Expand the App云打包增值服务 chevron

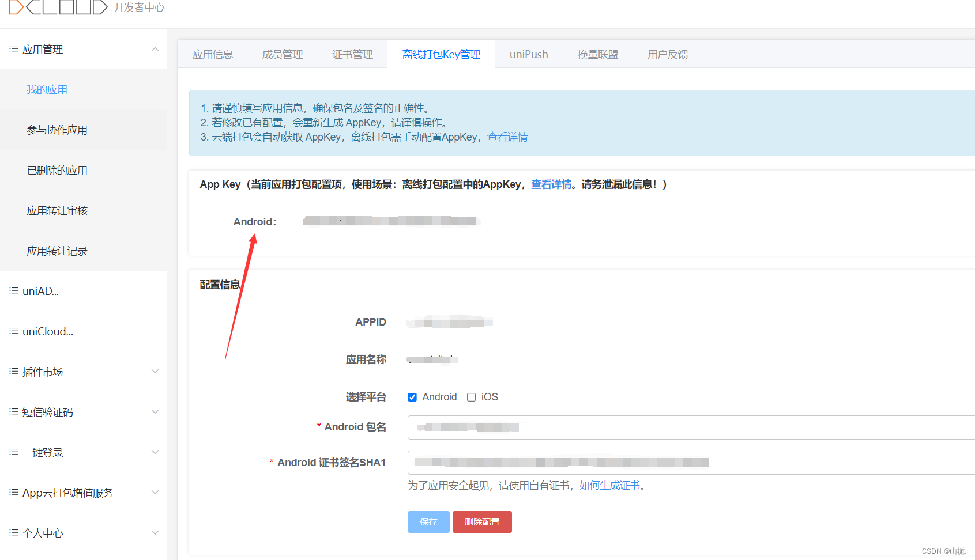click(155, 493)
